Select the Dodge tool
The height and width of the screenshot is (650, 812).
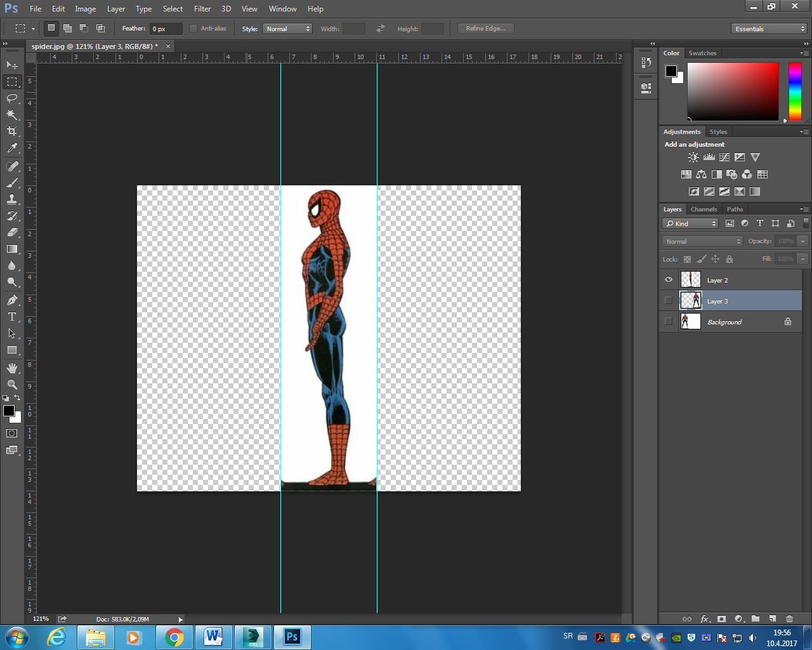pyautogui.click(x=12, y=282)
